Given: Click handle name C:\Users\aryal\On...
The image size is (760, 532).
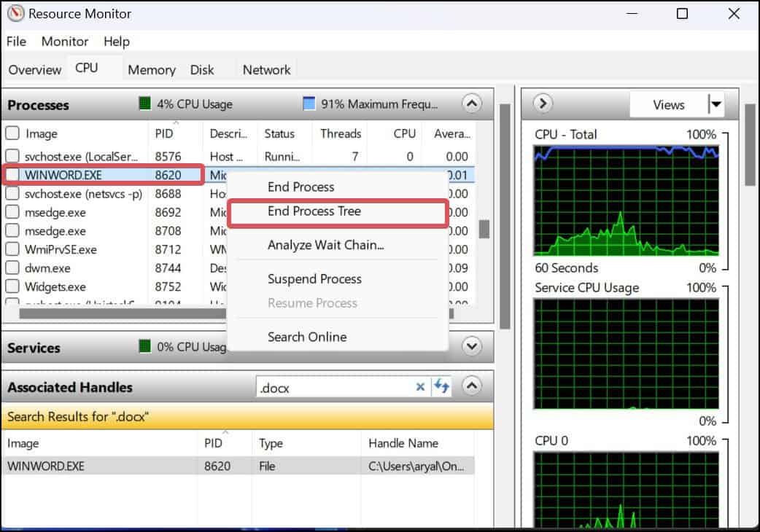Looking at the screenshot, I should pyautogui.click(x=416, y=466).
